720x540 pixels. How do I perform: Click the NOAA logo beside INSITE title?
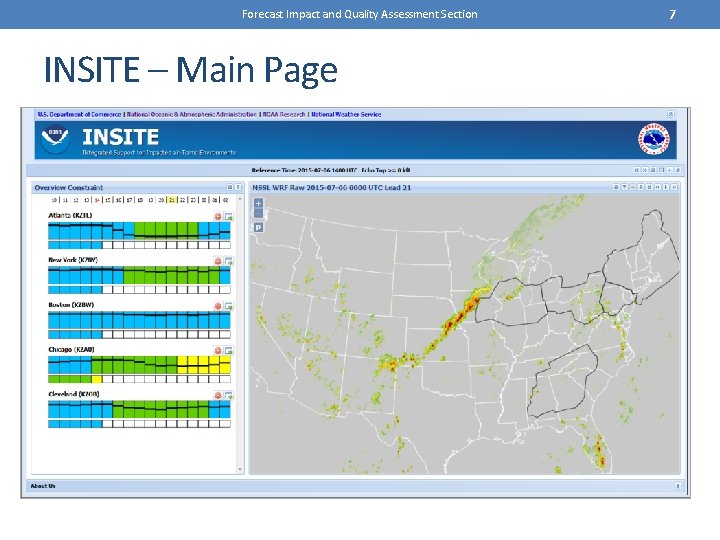pyautogui.click(x=55, y=138)
